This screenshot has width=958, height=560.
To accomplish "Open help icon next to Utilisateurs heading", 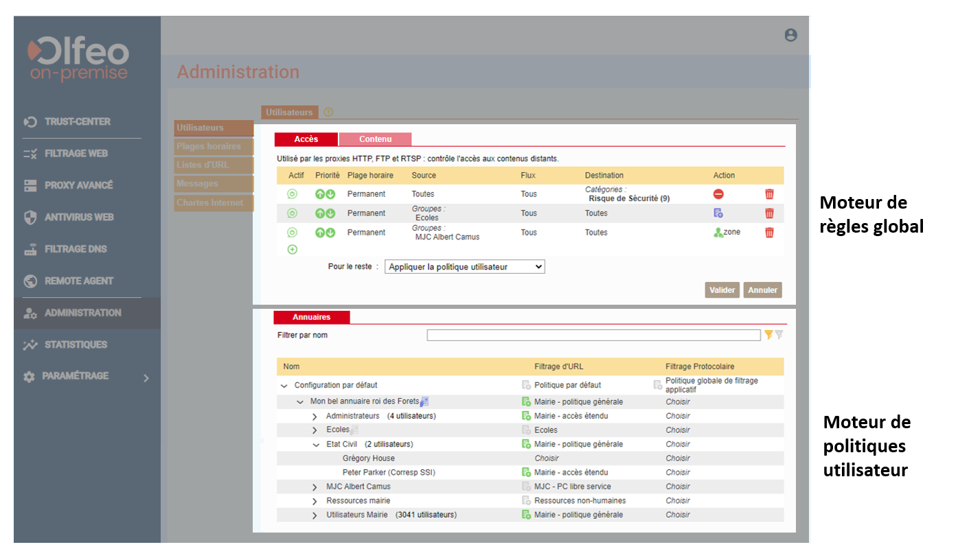I will tap(328, 112).
